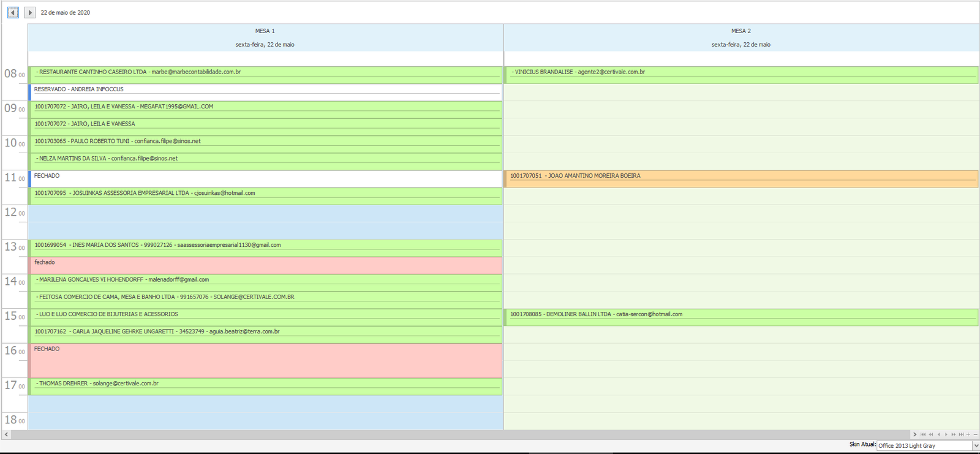
Task: Select the MESA 2 column header
Action: [x=741, y=31]
